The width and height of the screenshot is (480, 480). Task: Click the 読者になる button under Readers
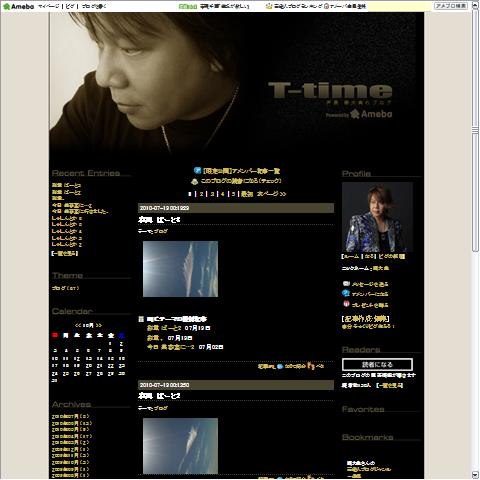[x=377, y=364]
